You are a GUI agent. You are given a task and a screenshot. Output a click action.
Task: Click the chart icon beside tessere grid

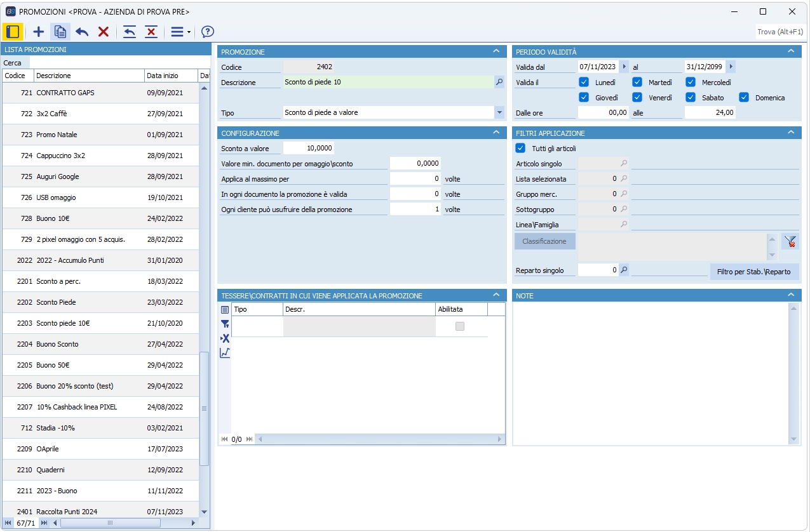pos(225,353)
